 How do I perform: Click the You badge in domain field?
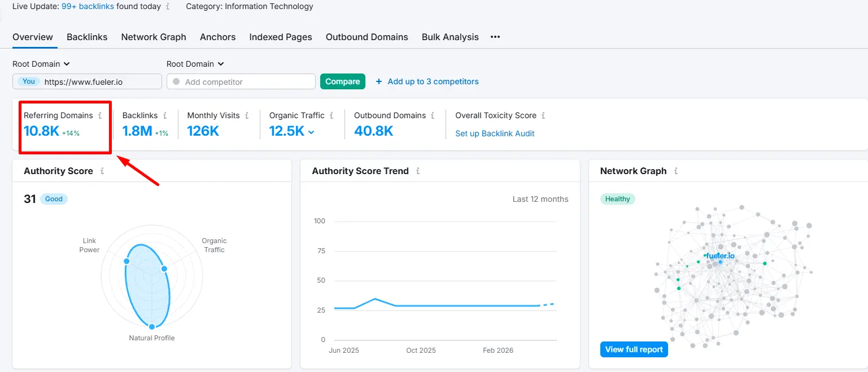click(x=29, y=81)
